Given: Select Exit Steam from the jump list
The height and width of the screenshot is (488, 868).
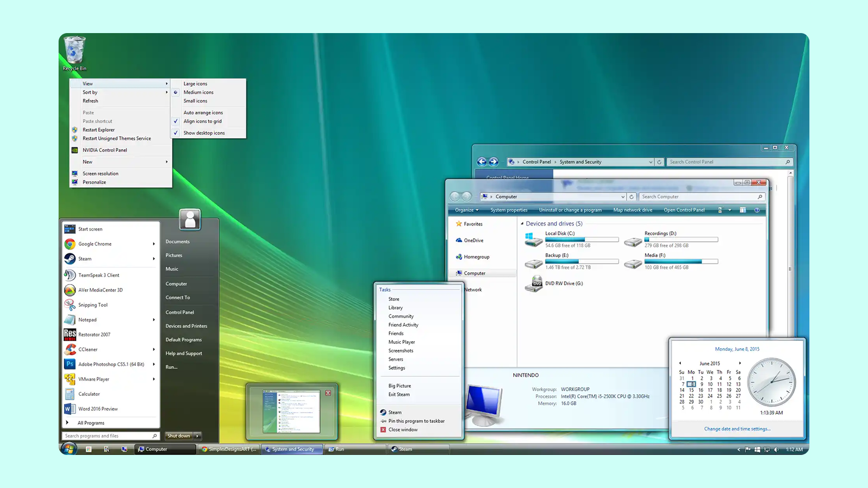Looking at the screenshot, I should (x=399, y=394).
